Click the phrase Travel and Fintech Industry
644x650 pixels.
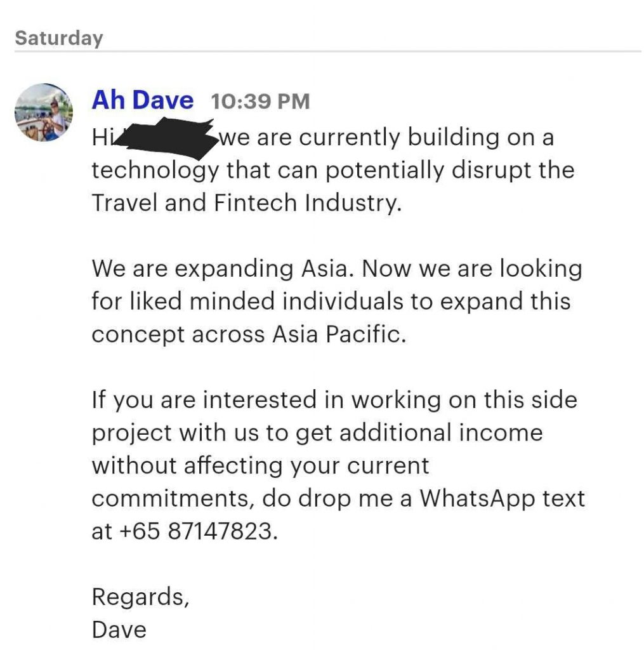point(247,204)
